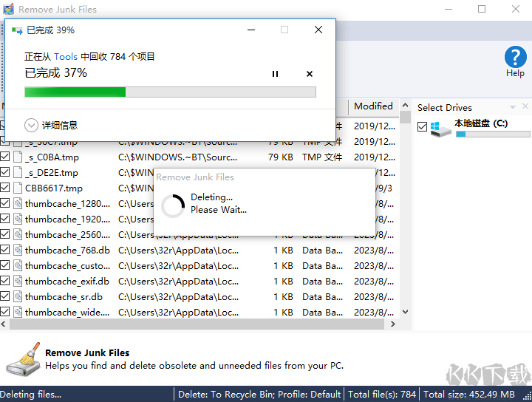Click the _s_C0BA.tmp file icon
The width and height of the screenshot is (532, 402).
pyautogui.click(x=18, y=157)
